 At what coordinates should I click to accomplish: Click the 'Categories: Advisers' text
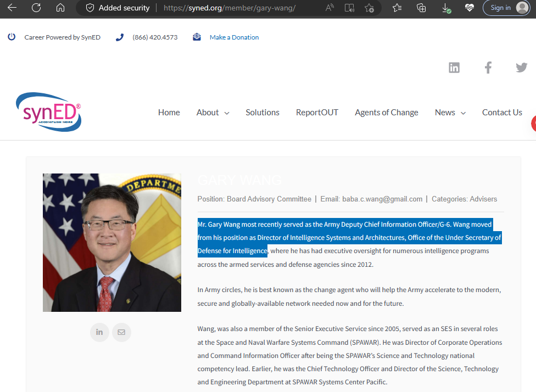(x=464, y=199)
